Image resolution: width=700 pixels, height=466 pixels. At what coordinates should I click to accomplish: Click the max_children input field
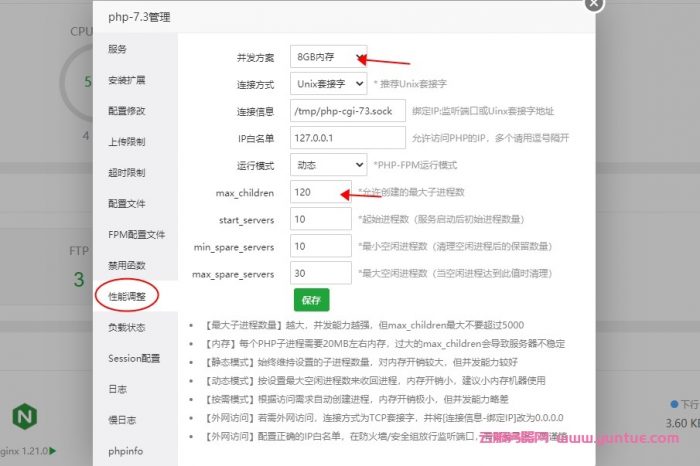320,192
